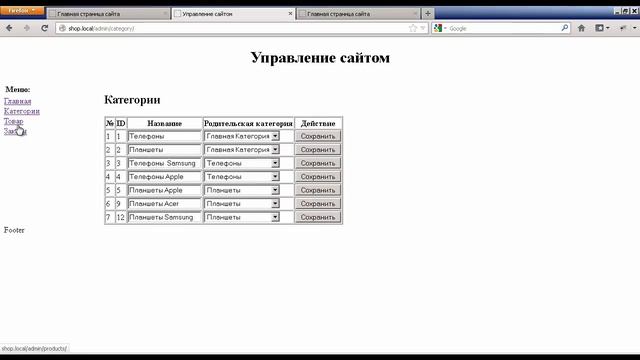Open the Главная menu link
This screenshot has height=360, width=640.
coord(18,101)
